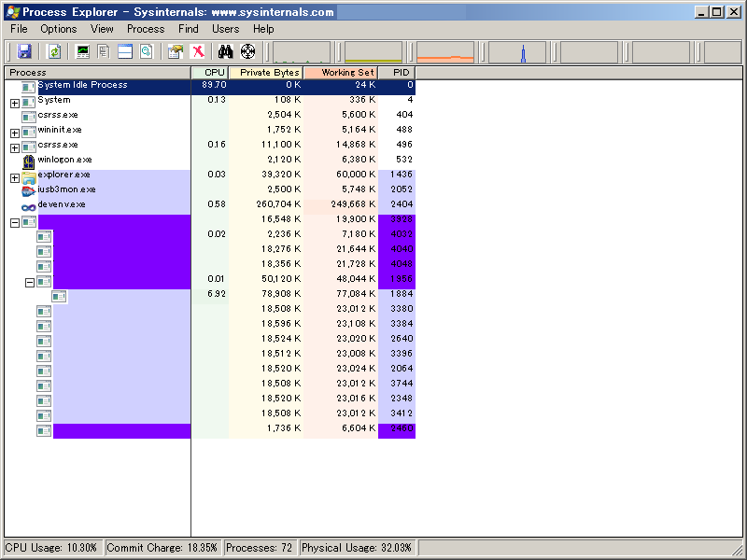Sort by the Private Bytes column header
The image size is (747, 560).
pos(266,73)
